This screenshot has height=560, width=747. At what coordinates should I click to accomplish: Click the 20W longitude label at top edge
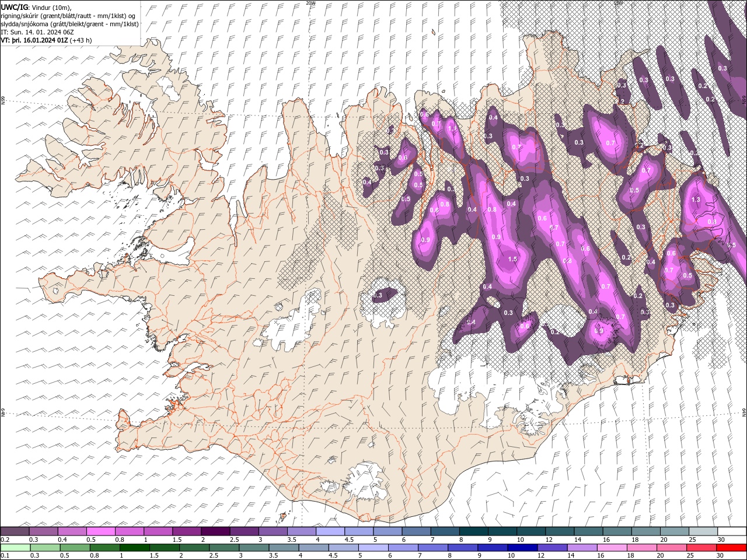point(310,3)
